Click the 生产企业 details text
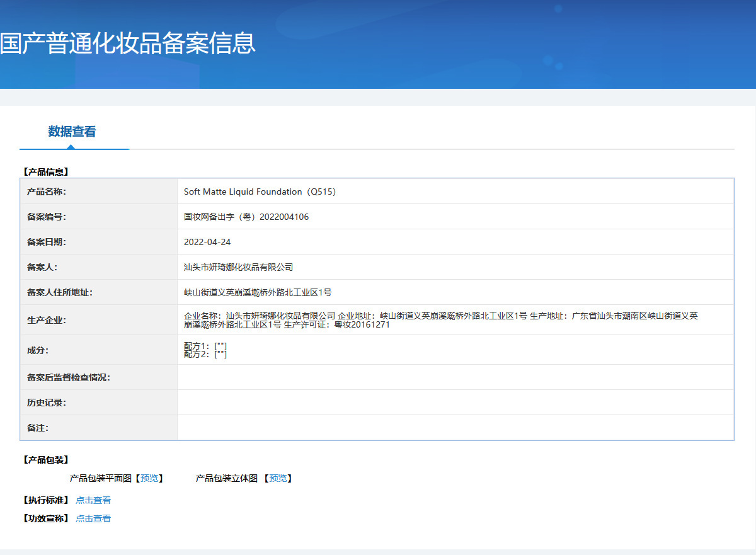The image size is (756, 555). click(x=441, y=320)
